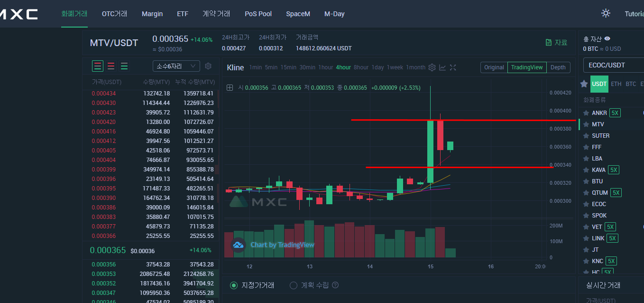Select buy-orders-only order book view
644x303 pixels.
tap(124, 66)
